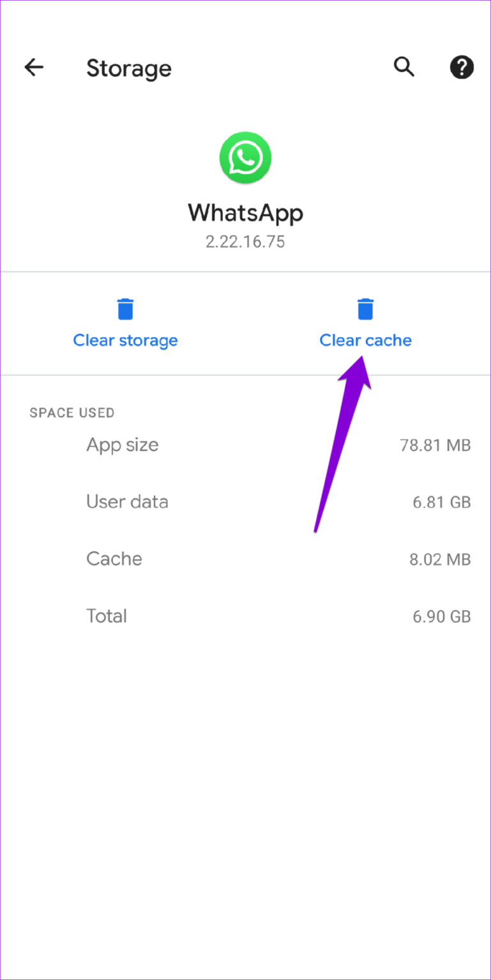Tap the trash icon above Clear storage
491x980 pixels.
tap(125, 308)
